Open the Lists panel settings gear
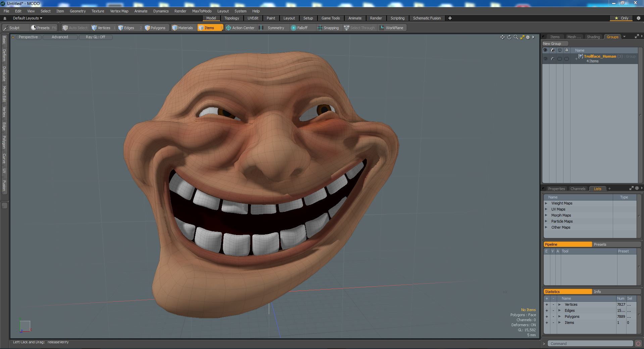The width and height of the screenshot is (644, 349). click(x=637, y=188)
